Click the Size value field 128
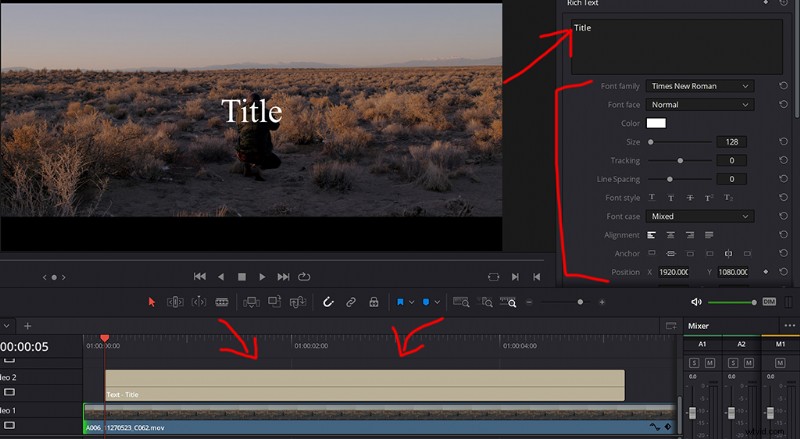800x439 pixels. click(x=732, y=142)
